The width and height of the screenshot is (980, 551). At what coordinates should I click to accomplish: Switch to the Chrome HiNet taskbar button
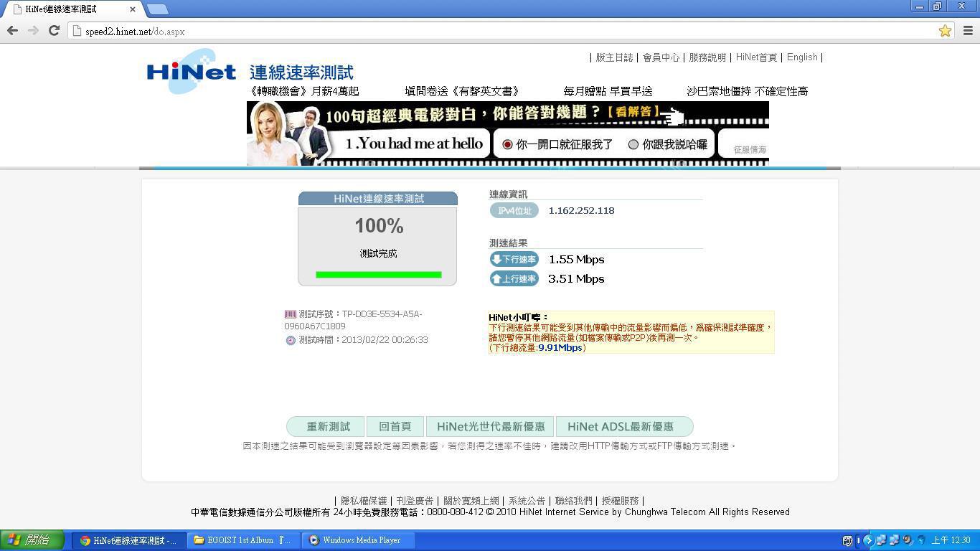128,540
